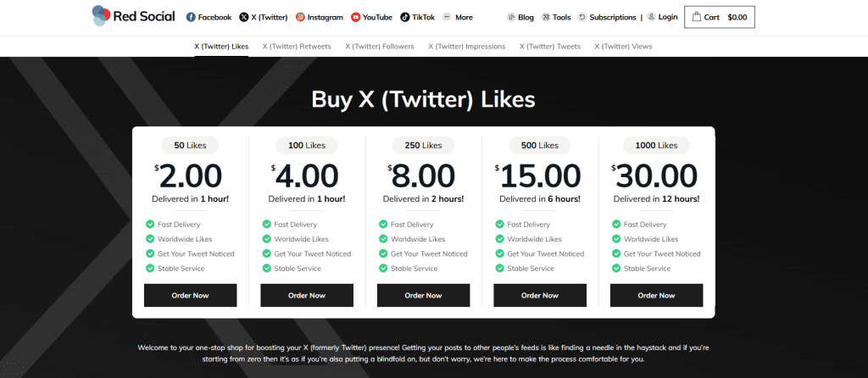
Task: Order Now for the 50 Likes package
Action: (191, 296)
